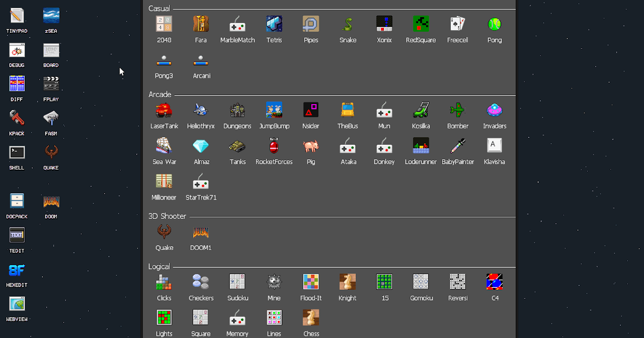The width and height of the screenshot is (644, 338).
Task: Launch TINYPAD from the desktop
Action: pyautogui.click(x=16, y=16)
